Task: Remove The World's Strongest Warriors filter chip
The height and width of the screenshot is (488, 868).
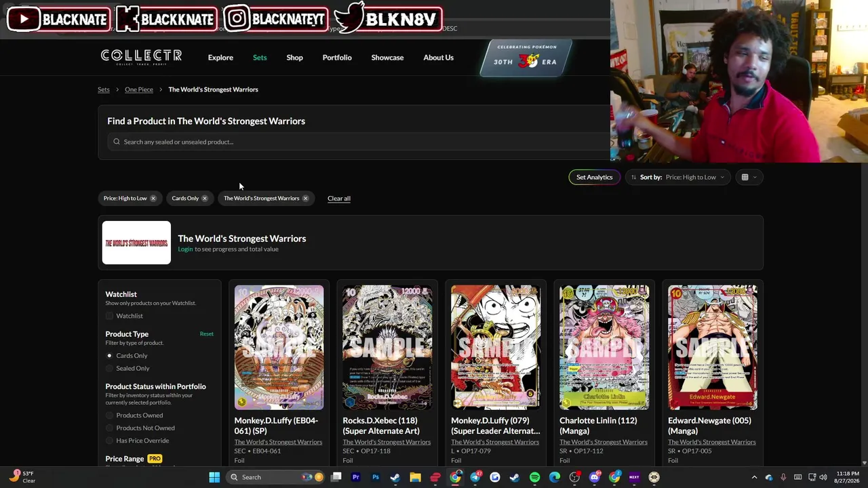Action: (305, 198)
